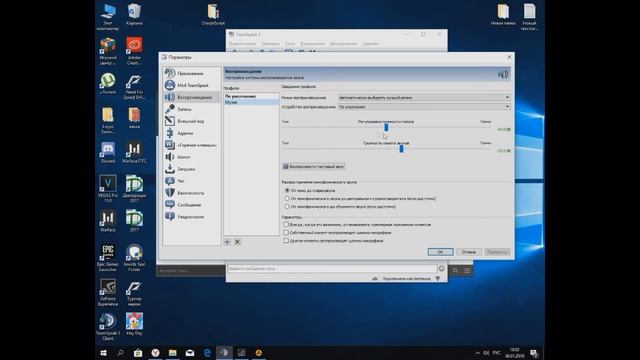Click the VEGAS Pro desktop shortcut
Image resolution: width=640 pixels, height=360 pixels.
pyautogui.click(x=108, y=188)
